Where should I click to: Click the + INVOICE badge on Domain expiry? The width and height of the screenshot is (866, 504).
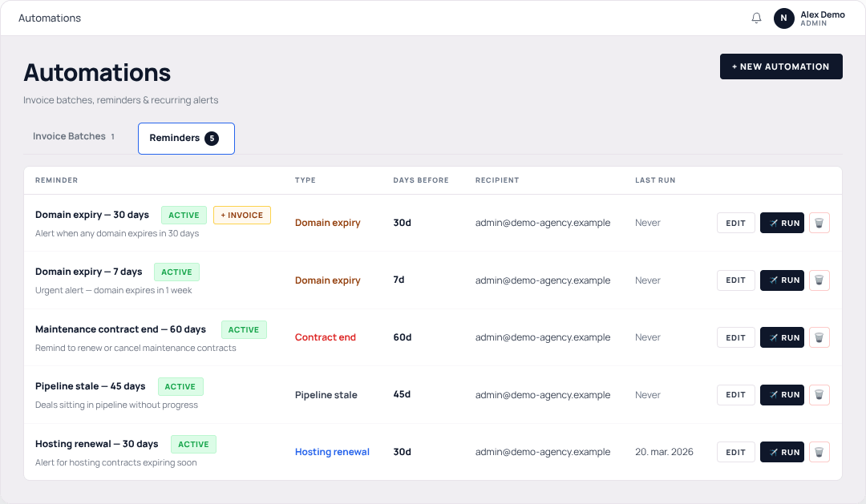click(x=242, y=216)
